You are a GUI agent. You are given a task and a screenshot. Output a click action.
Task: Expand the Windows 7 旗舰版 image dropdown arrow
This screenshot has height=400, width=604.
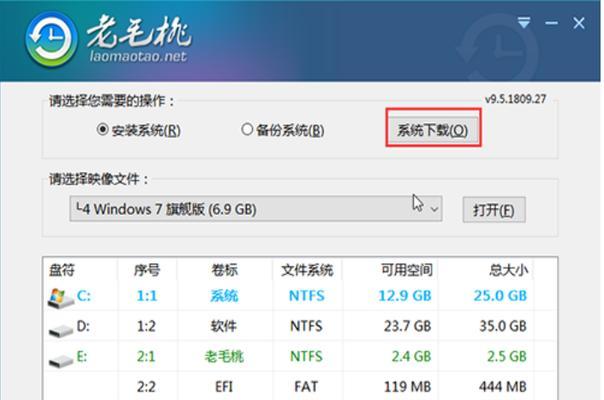point(434,209)
